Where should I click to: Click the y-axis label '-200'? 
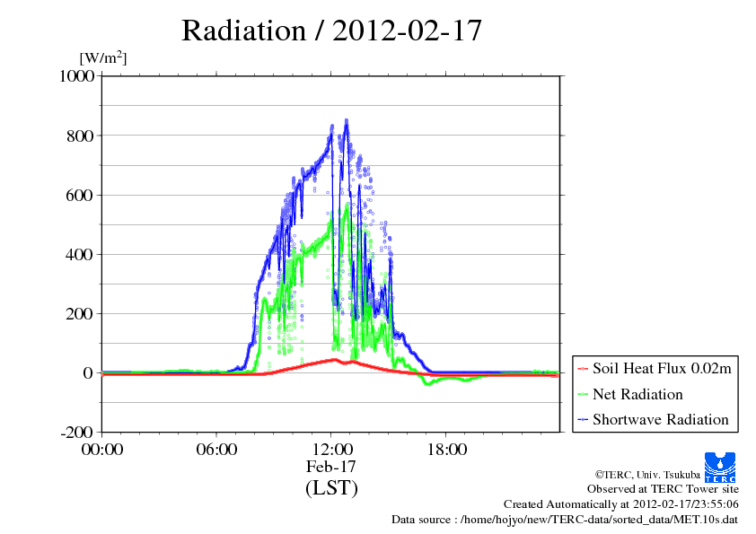[x=77, y=433]
